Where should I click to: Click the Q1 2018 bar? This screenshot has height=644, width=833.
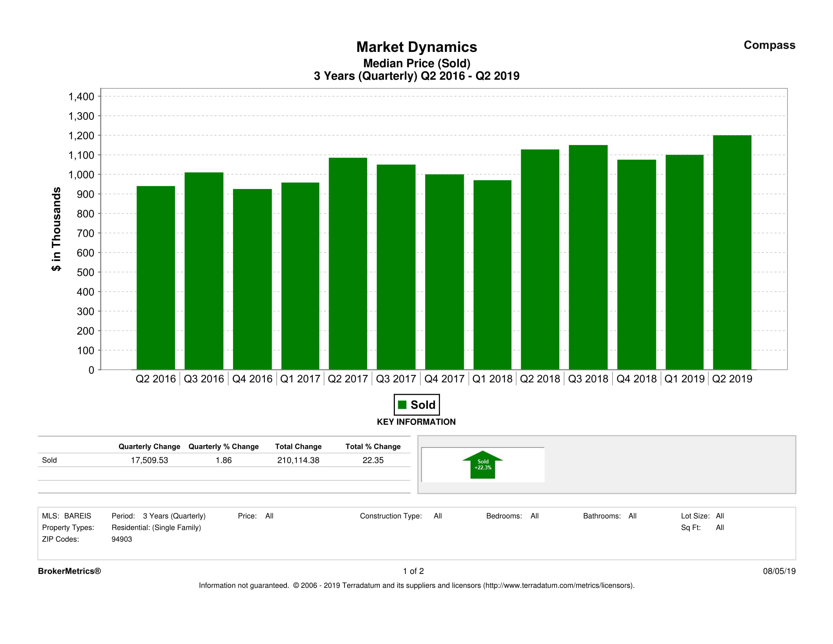pos(492,275)
